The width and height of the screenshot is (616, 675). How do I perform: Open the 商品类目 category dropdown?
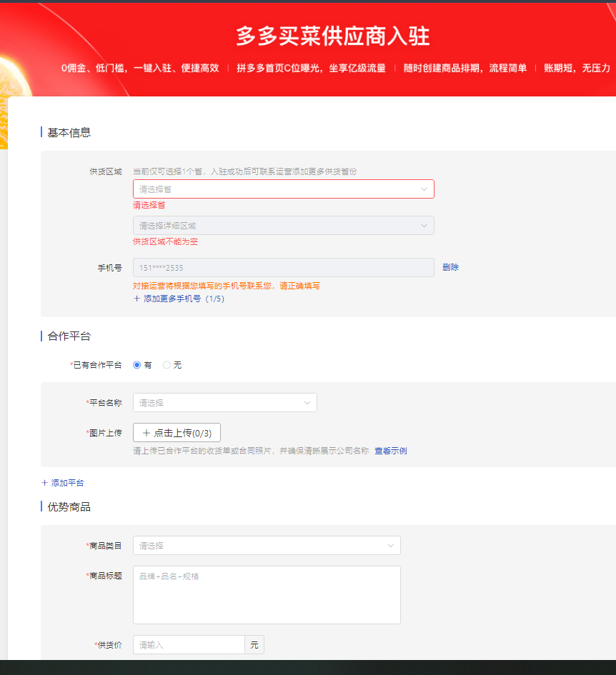point(267,546)
